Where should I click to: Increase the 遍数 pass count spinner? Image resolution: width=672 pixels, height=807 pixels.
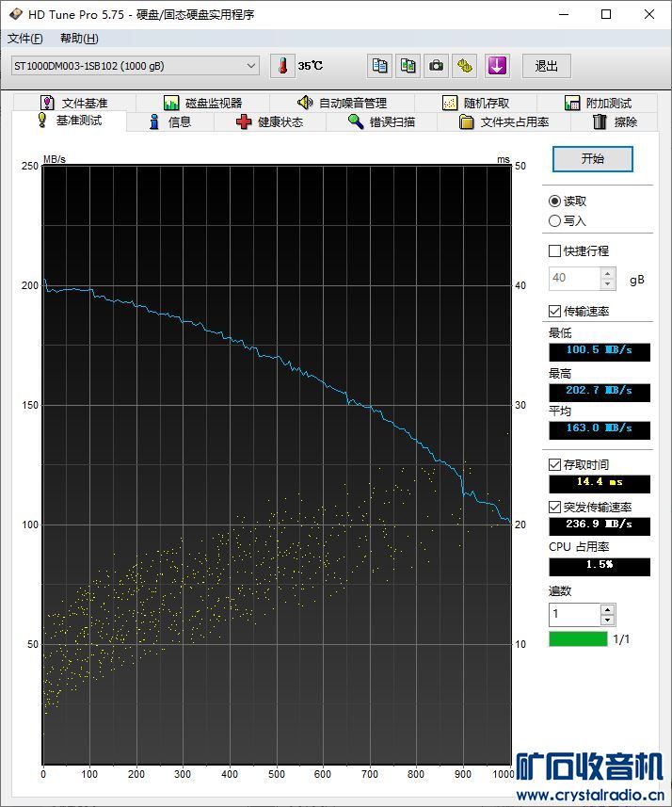(x=607, y=609)
